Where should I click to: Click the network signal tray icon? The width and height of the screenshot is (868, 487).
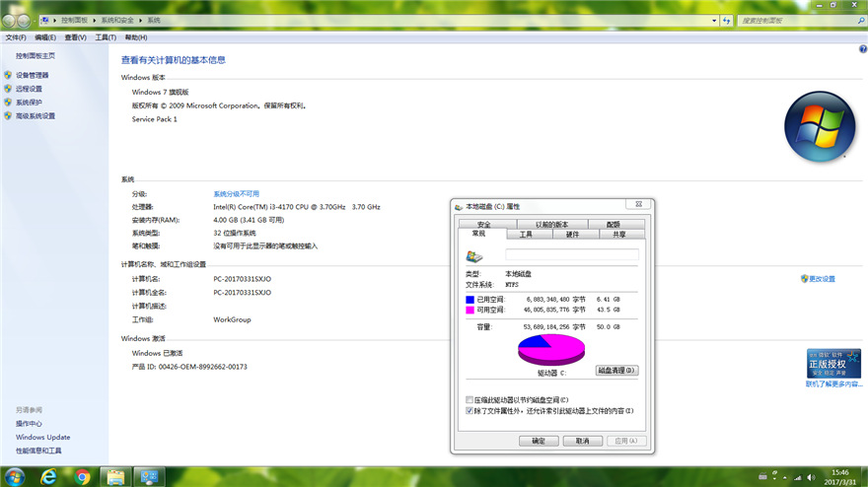click(x=798, y=477)
